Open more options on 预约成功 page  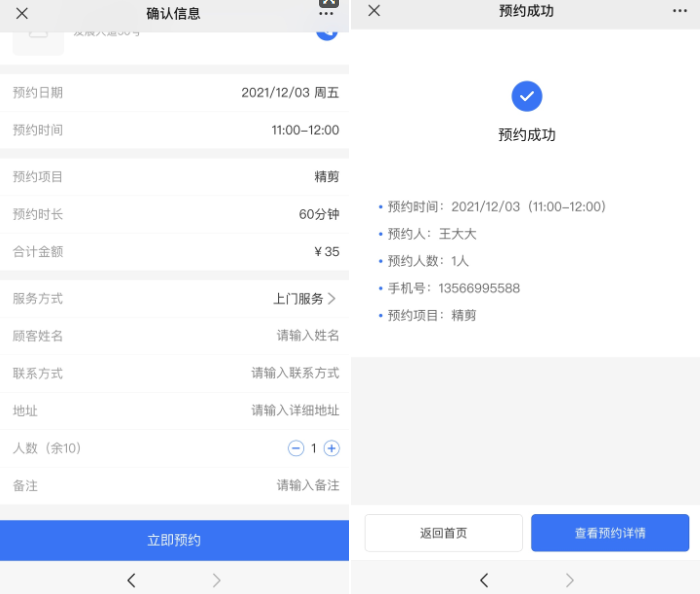coord(679,11)
